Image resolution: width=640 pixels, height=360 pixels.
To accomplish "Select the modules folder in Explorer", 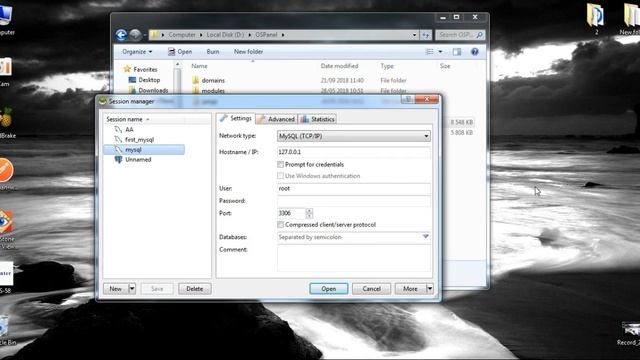I will click(x=213, y=91).
